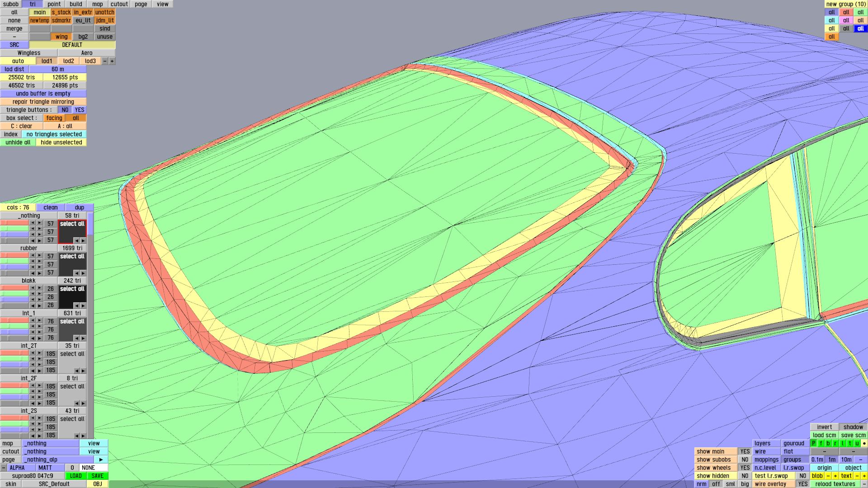Toggle show main YES button
The width and height of the screenshot is (868, 488).
click(x=745, y=451)
